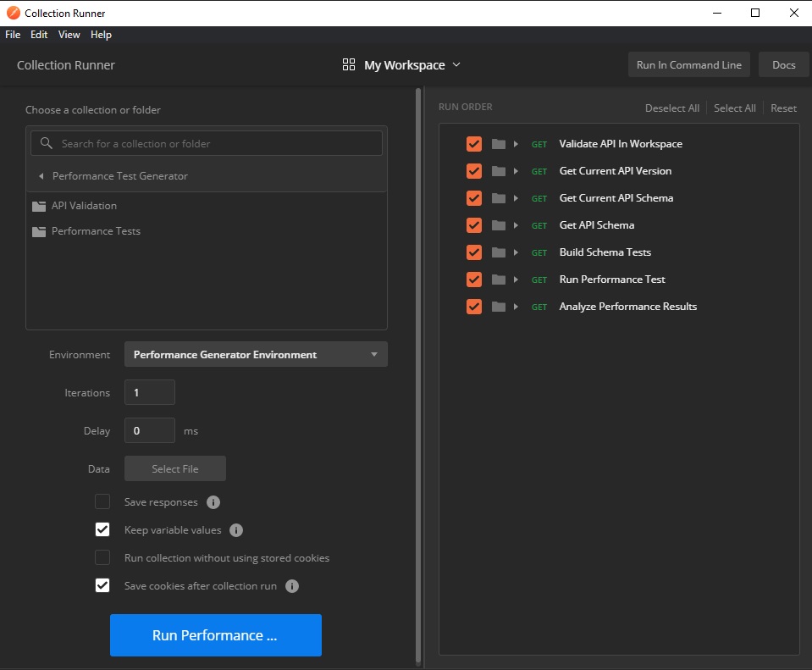Enable the Save responses checkbox
This screenshot has width=812, height=670.
pyautogui.click(x=102, y=502)
